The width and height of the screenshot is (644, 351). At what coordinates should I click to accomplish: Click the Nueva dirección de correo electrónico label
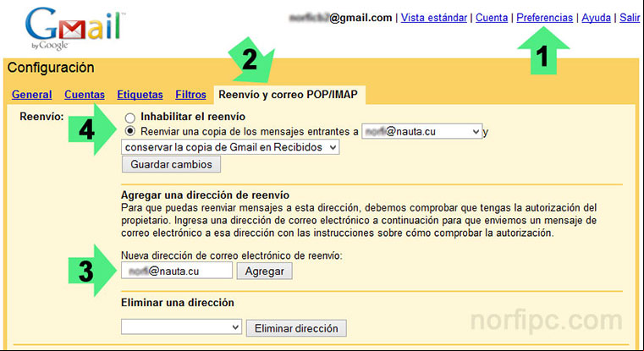click(232, 255)
